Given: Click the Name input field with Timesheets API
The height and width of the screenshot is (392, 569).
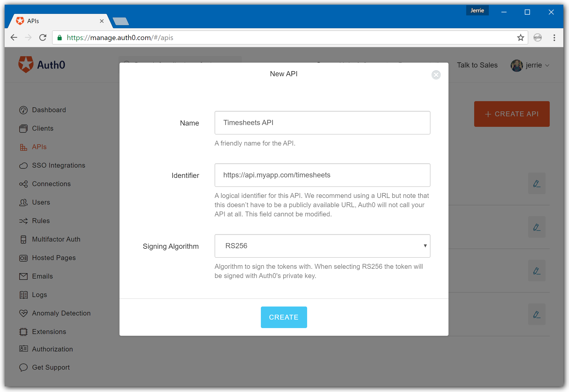Looking at the screenshot, I should 322,123.
